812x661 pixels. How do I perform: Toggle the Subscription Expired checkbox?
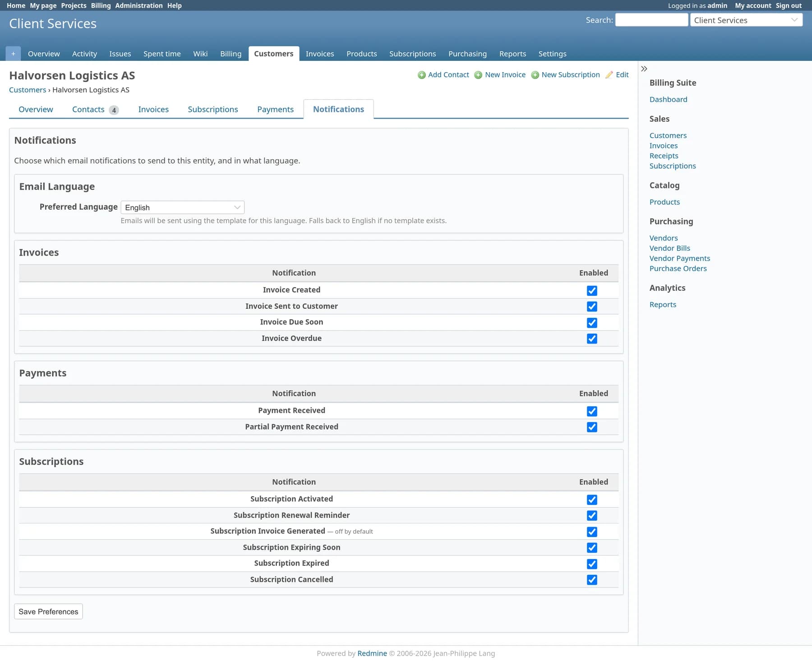(x=592, y=564)
